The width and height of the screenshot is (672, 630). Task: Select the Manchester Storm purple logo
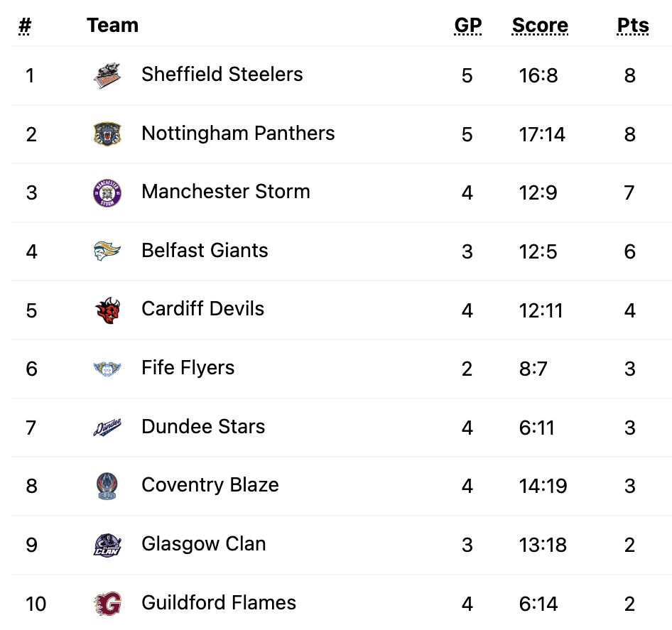pos(107,192)
